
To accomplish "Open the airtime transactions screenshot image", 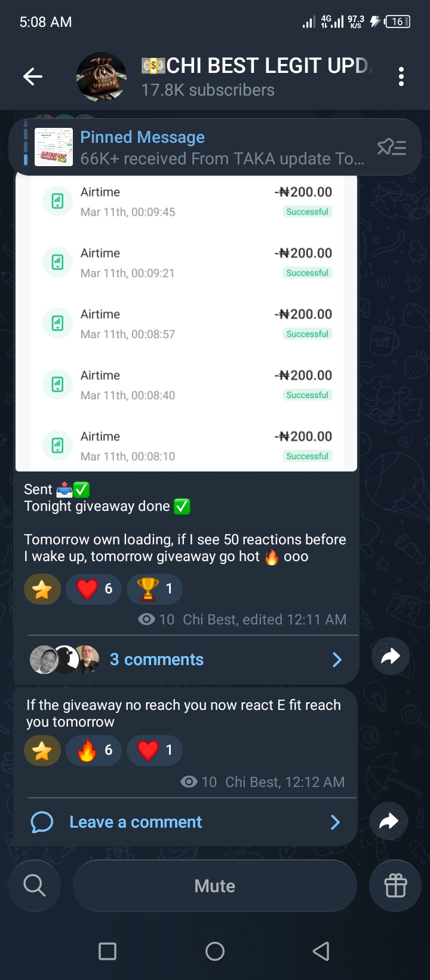I will [186, 323].
